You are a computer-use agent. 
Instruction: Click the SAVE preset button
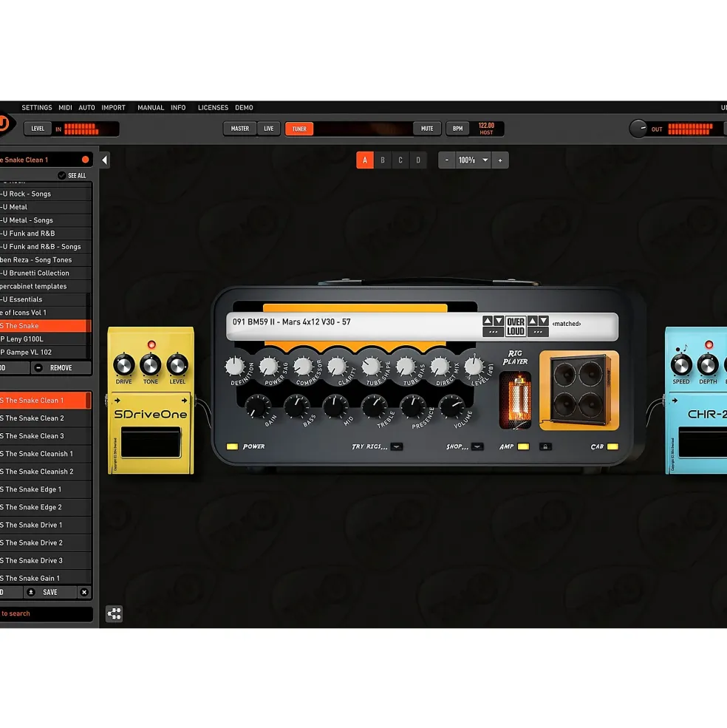[50, 592]
